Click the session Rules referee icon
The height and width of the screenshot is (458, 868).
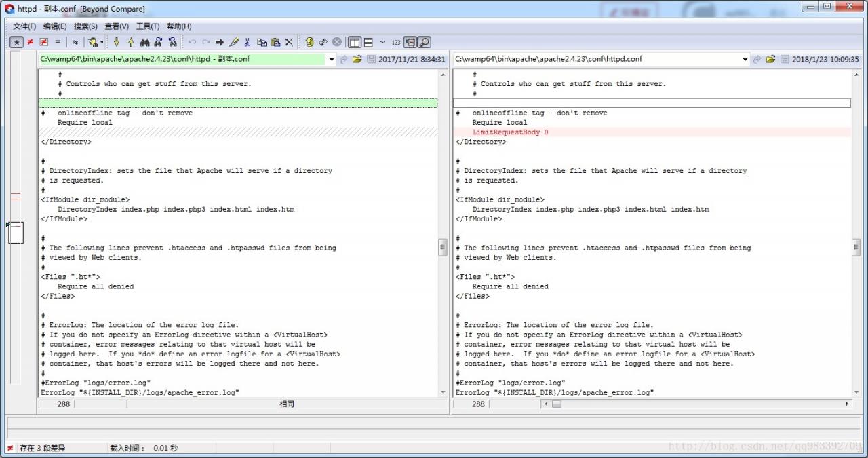(x=92, y=42)
